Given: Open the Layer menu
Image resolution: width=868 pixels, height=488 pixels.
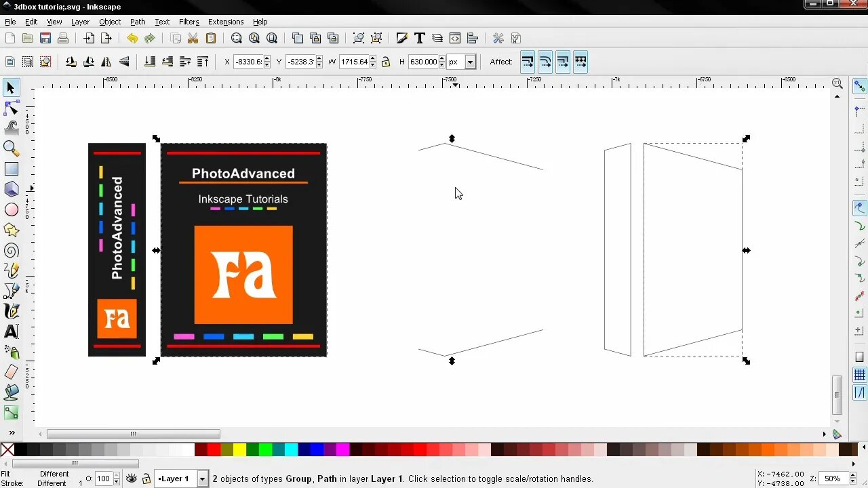Looking at the screenshot, I should click(80, 22).
